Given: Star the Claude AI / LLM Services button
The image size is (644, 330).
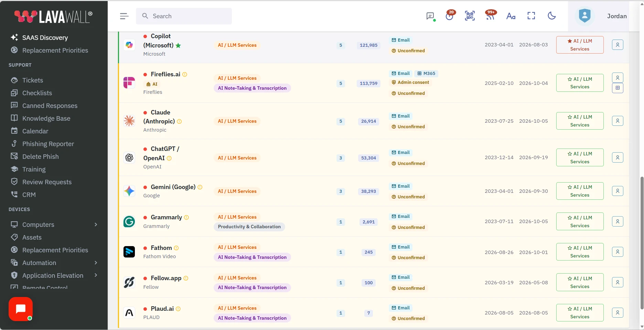Looking at the screenshot, I should tap(580, 121).
